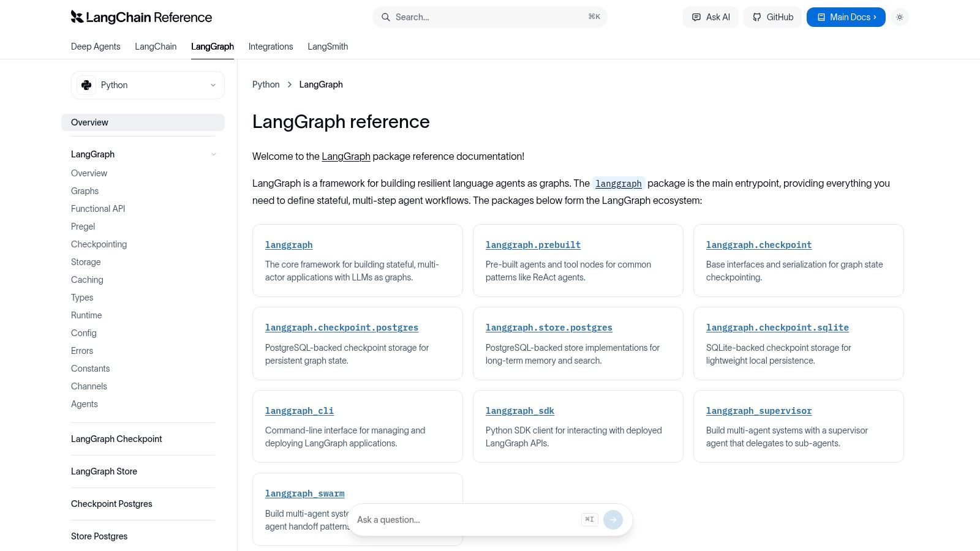Collapse the LangGraph sidebar section chevron
The image size is (980, 551).
213,154
